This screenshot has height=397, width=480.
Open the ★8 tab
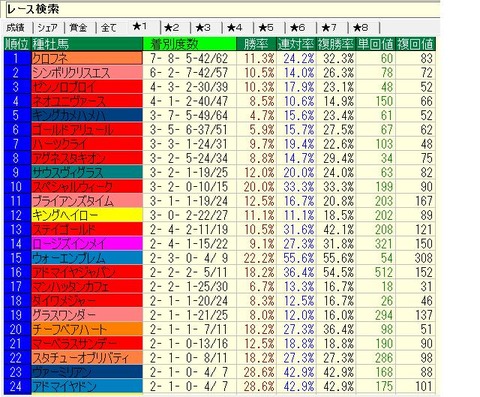(x=361, y=28)
